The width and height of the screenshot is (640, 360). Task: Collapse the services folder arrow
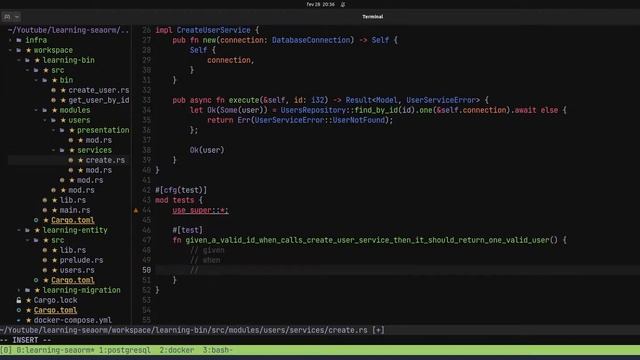point(54,150)
